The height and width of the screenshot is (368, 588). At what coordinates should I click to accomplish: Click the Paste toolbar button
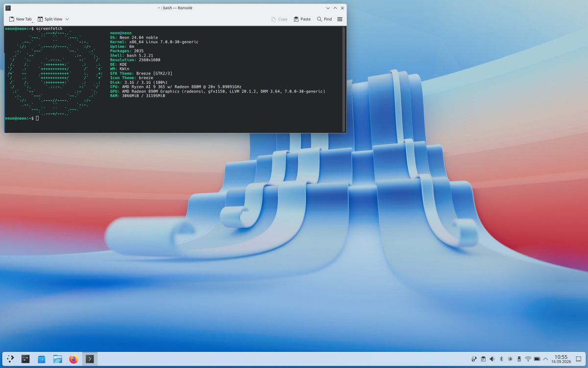302,19
